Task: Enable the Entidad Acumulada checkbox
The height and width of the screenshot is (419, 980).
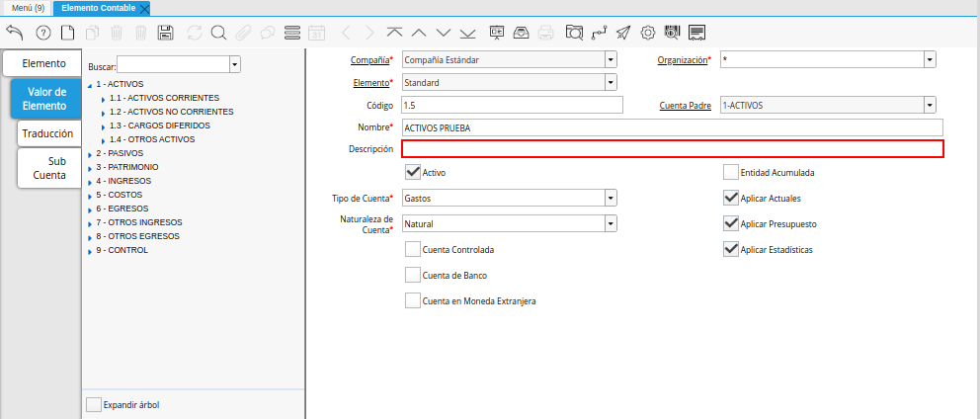Action: pyautogui.click(x=731, y=172)
